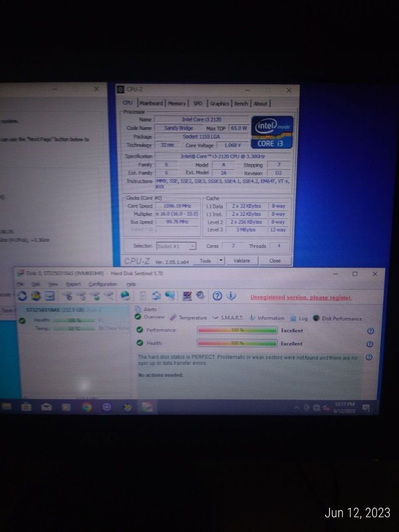Expand the Tools dropdown arrow in CPU-Z
This screenshot has width=399, height=532.
coord(220,260)
